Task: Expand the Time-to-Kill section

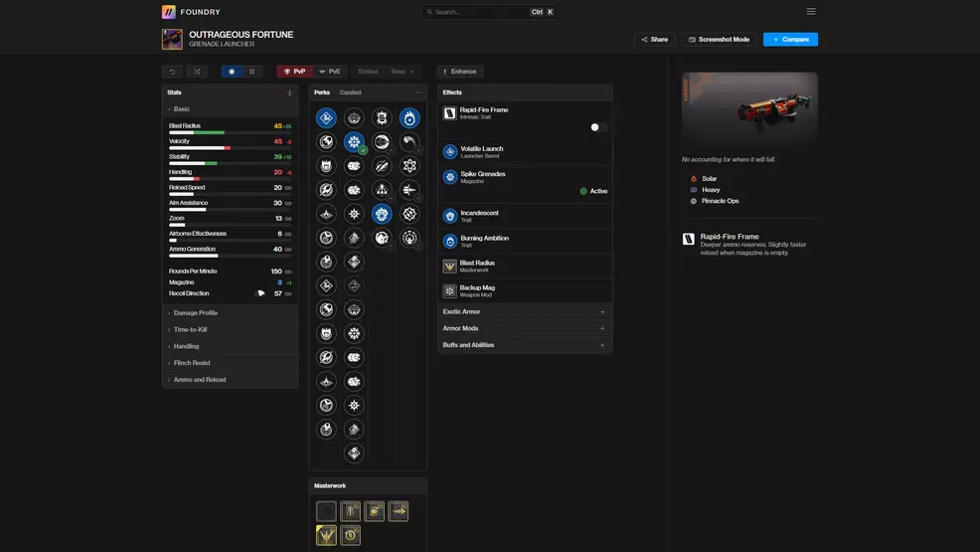Action: tap(230, 329)
